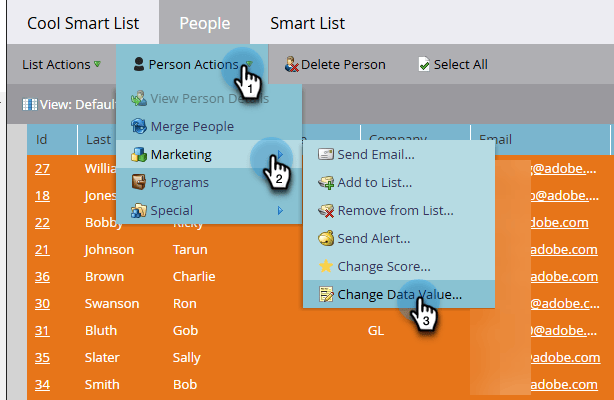The width and height of the screenshot is (614, 400).
Task: Open the Cool Smart List tab
Action: coord(83,23)
